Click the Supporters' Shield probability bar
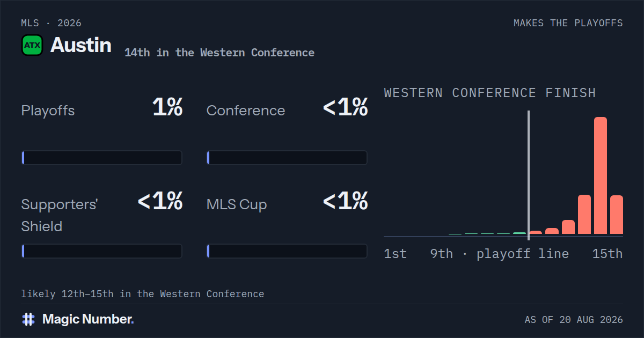Image resolution: width=644 pixels, height=338 pixels. (x=102, y=251)
